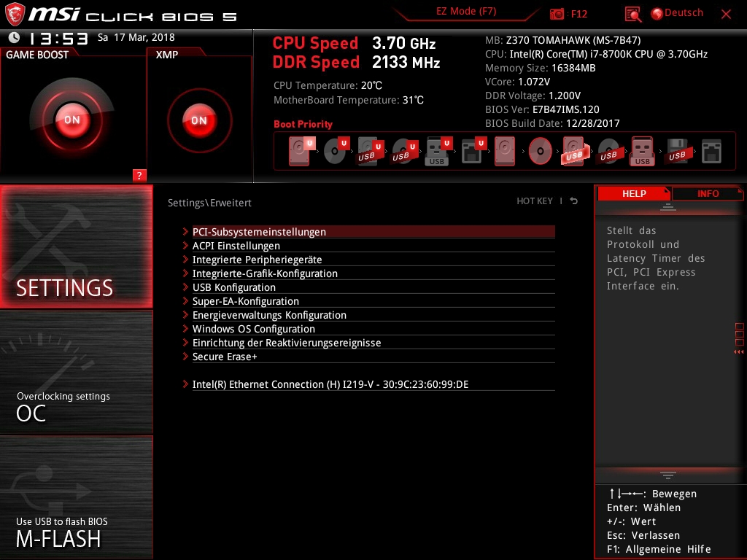
Task: Switch to the HELP tab
Action: 634,193
